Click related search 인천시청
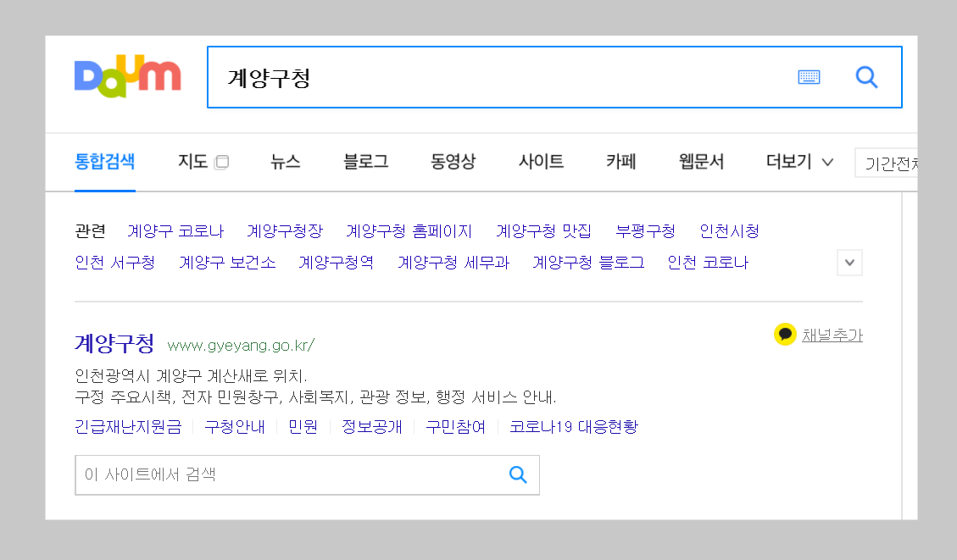Viewport: 957px width, 560px height. coord(729,231)
